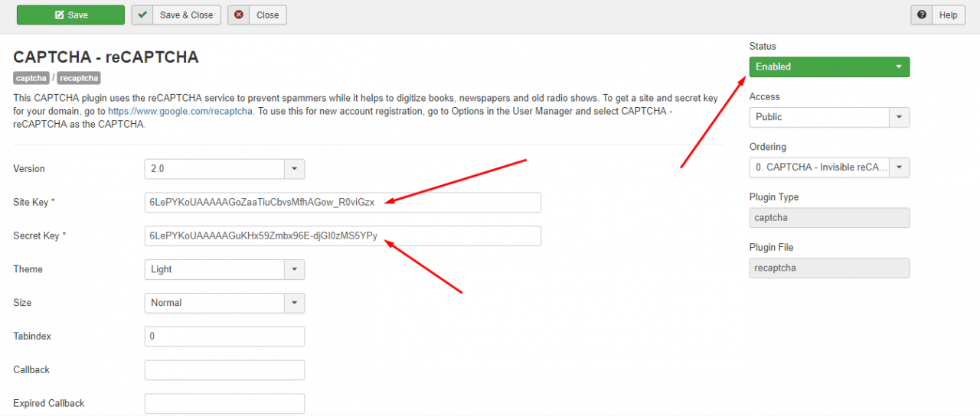Image resolution: width=980 pixels, height=416 pixels.
Task: Click the Theme dropdown arrow
Action: coord(294,269)
